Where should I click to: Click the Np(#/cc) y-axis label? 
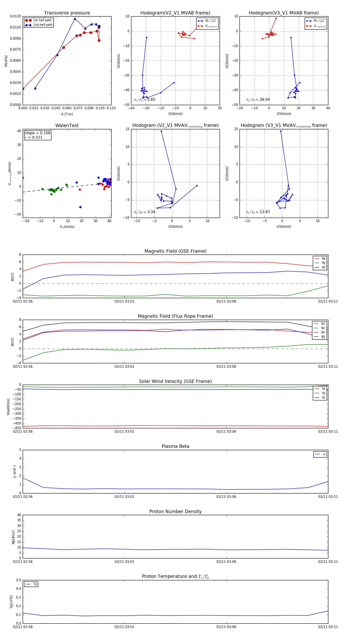pos(13,537)
